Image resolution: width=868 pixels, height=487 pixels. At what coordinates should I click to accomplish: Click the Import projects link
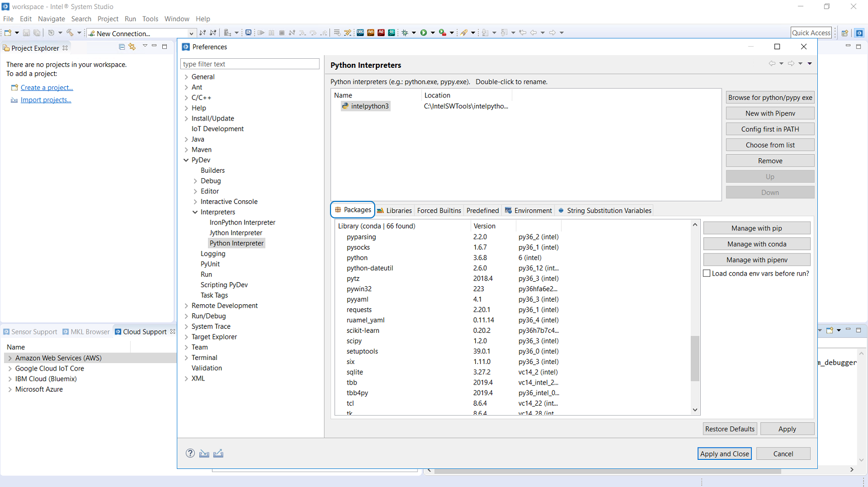tap(46, 100)
